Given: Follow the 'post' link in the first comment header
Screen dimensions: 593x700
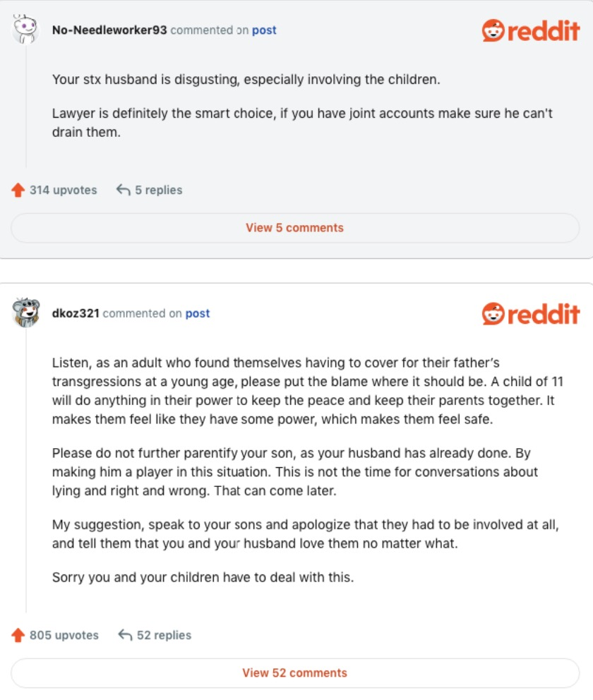Looking at the screenshot, I should click(264, 30).
